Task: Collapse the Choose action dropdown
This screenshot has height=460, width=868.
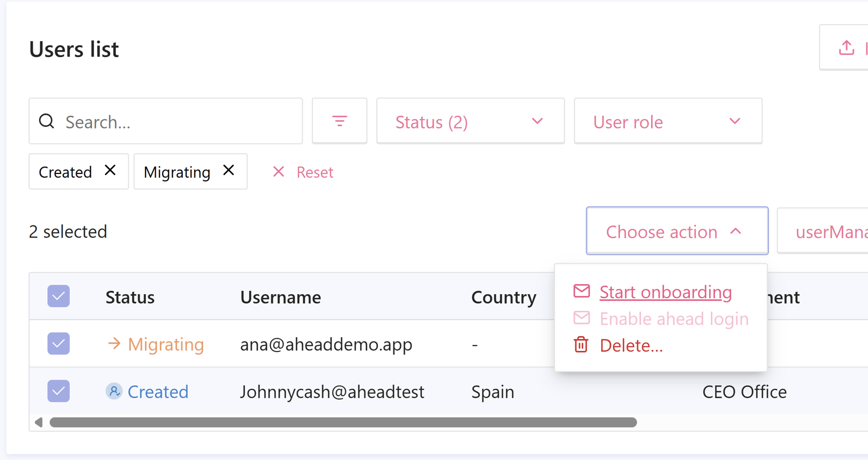Action: [676, 231]
